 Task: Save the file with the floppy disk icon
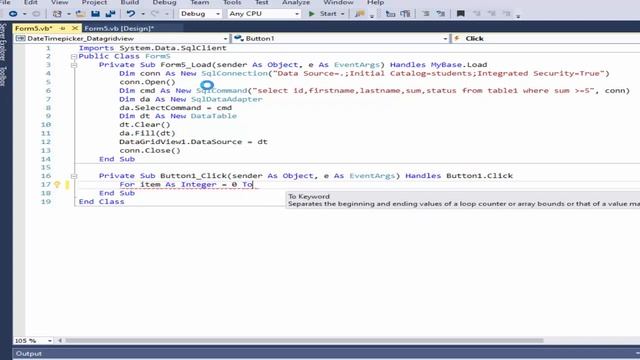[x=96, y=14]
